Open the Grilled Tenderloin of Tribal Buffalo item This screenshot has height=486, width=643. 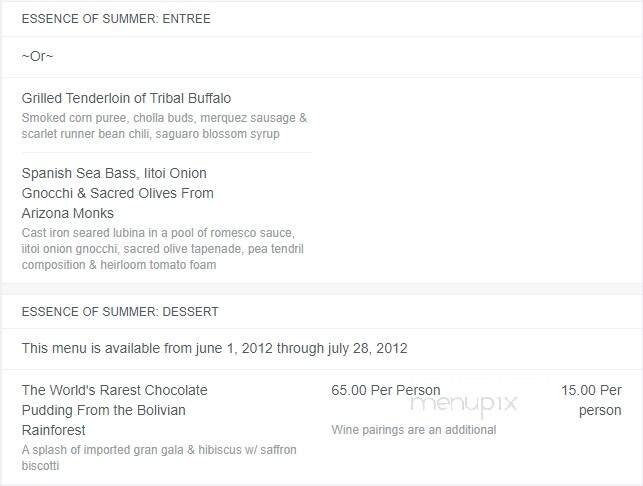coord(126,98)
